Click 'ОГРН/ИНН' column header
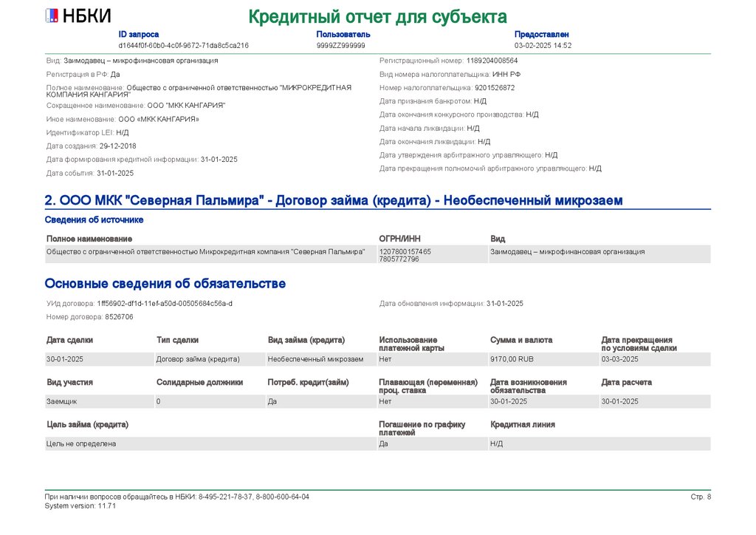756x535 pixels. (x=399, y=239)
